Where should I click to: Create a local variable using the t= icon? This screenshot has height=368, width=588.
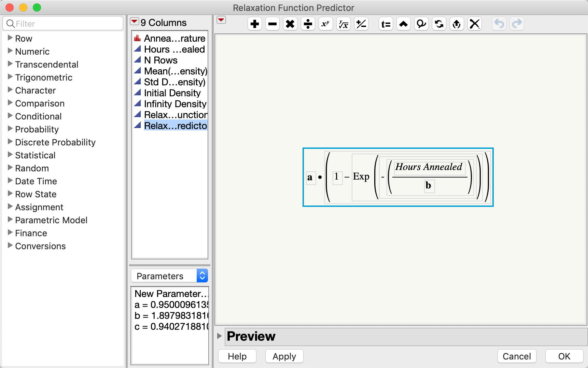[x=386, y=24]
